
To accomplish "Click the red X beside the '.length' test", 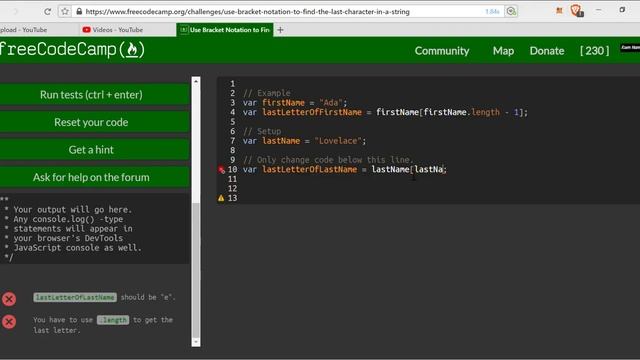I will pos(9,322).
